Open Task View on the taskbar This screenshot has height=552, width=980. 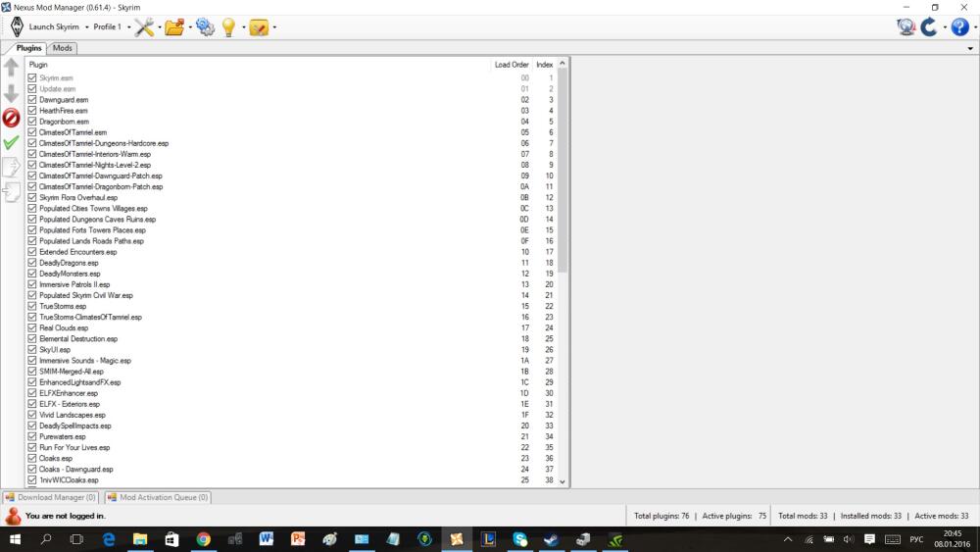(76, 539)
